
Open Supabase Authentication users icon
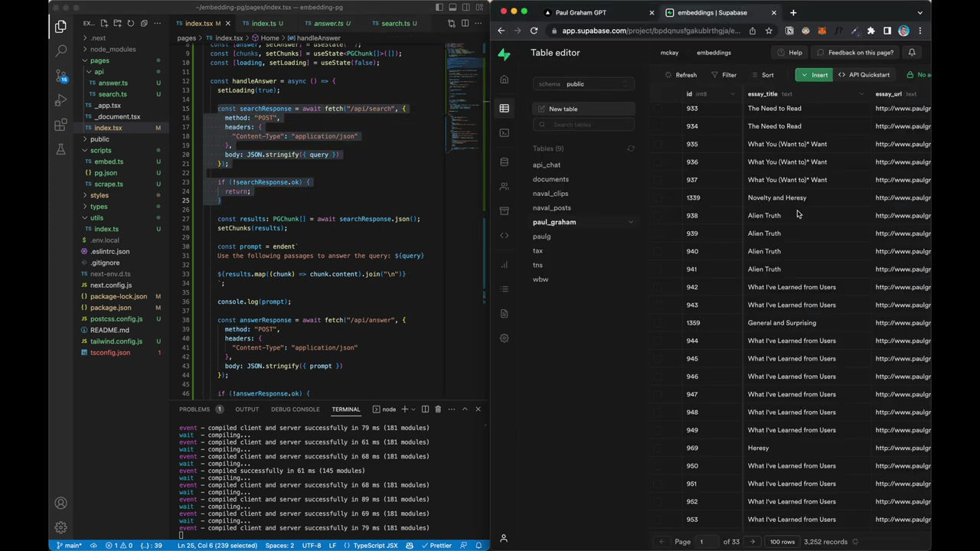pyautogui.click(x=504, y=186)
